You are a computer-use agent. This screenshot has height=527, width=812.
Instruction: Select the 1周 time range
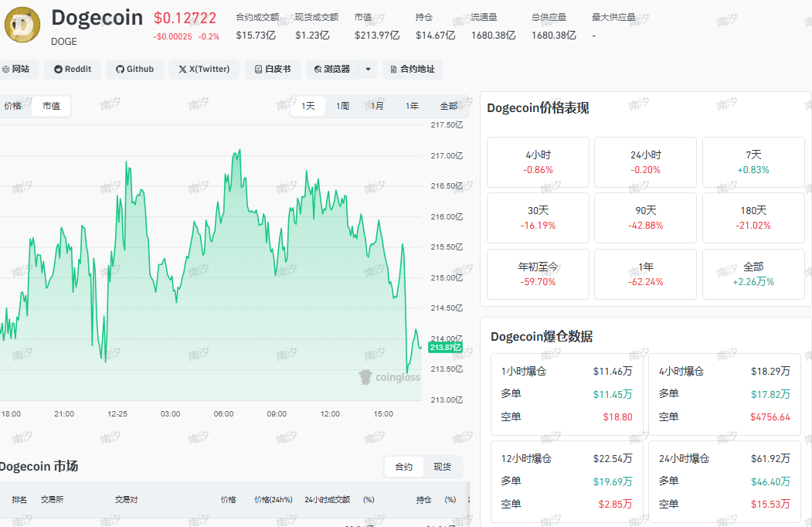[x=342, y=106]
